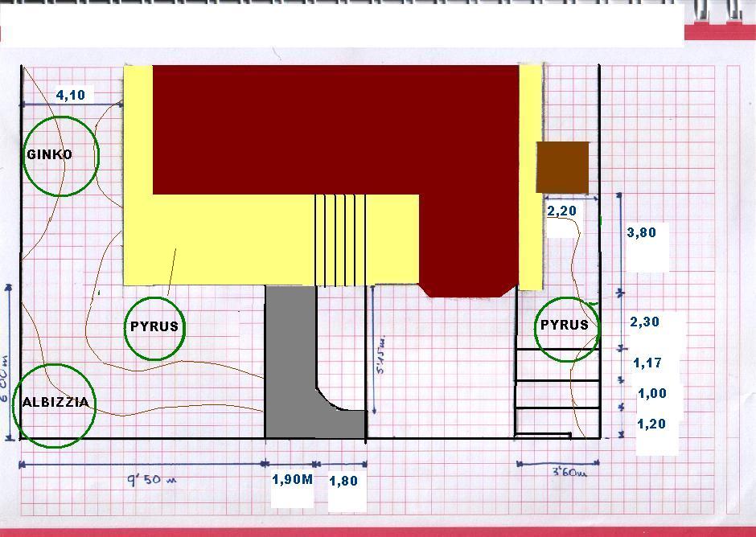Select the ALBIZZIA tree circle
The height and width of the screenshot is (537, 756).
click(55, 406)
